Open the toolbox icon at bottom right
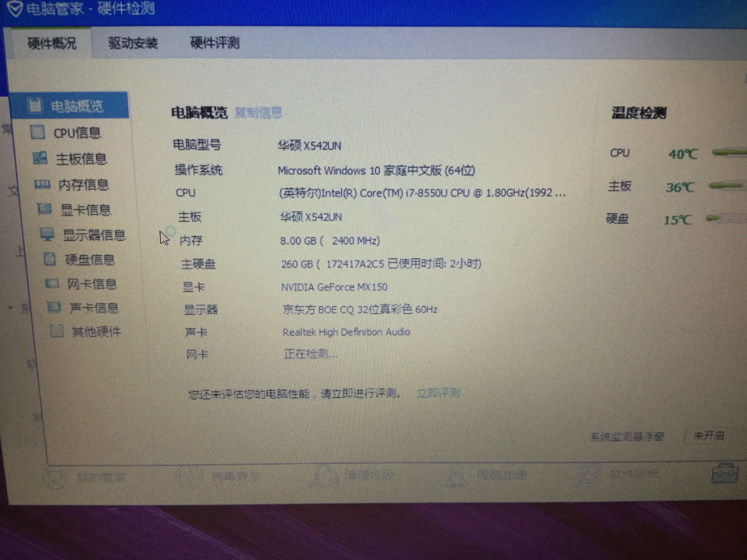Image resolution: width=747 pixels, height=560 pixels. [725, 473]
